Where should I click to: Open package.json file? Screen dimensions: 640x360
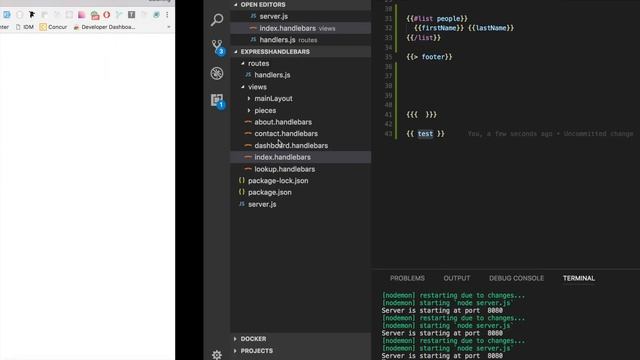(301, 192)
